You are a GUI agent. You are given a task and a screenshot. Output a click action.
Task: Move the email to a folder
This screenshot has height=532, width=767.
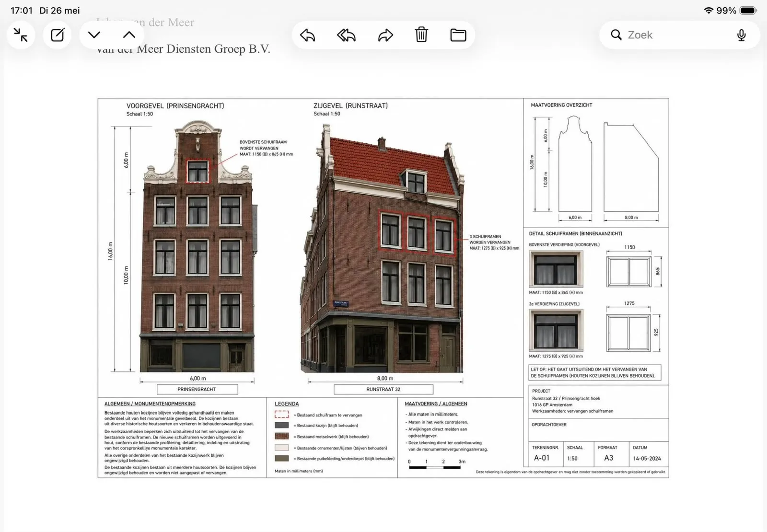click(x=458, y=35)
